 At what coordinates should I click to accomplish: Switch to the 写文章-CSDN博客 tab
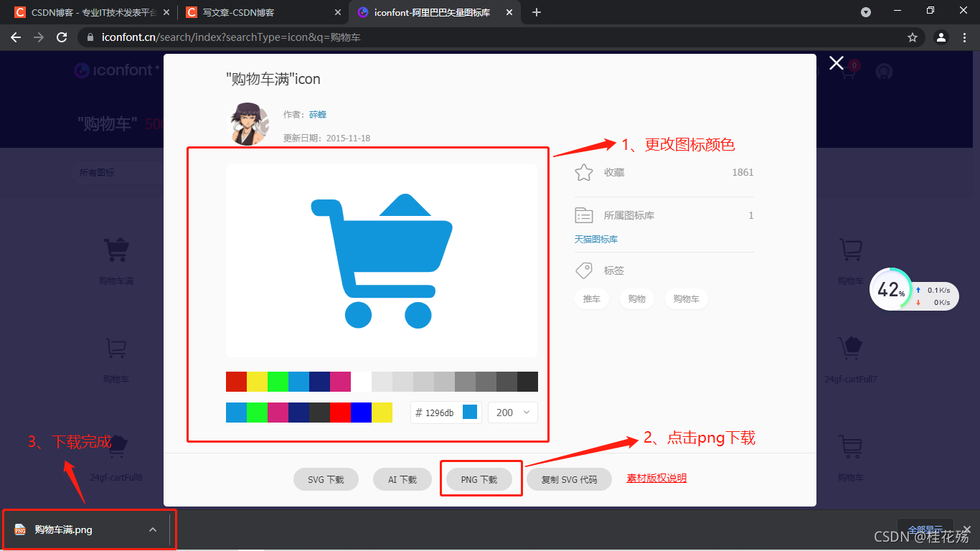tap(264, 12)
